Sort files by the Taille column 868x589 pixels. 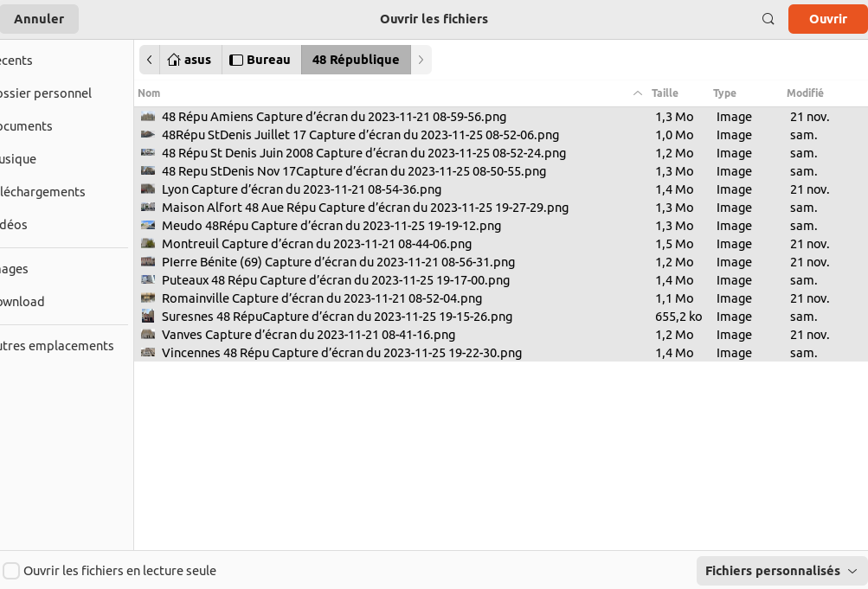point(665,93)
